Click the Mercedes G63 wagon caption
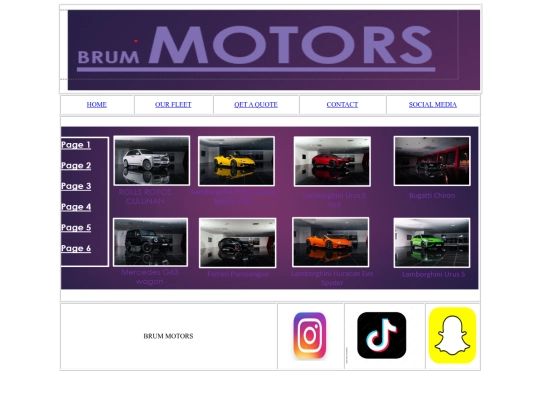The image size is (540, 405). (150, 277)
